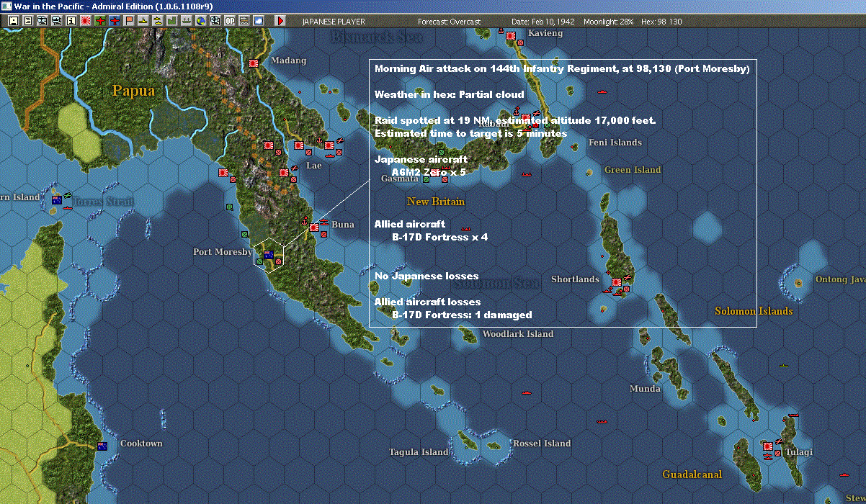Select the Japanese flag unit at Buna
This screenshot has height=504, width=866.
(x=314, y=227)
